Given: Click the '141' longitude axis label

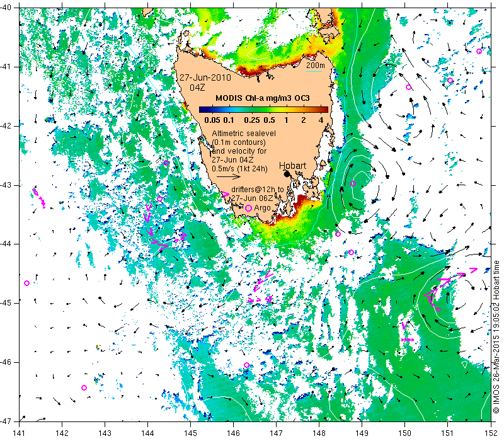Looking at the screenshot, I should click(x=20, y=433).
